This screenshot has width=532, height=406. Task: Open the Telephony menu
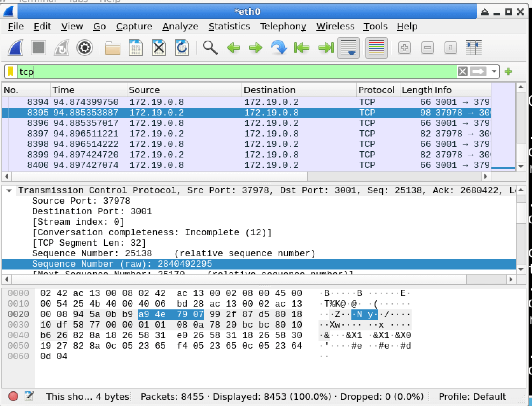(x=283, y=27)
